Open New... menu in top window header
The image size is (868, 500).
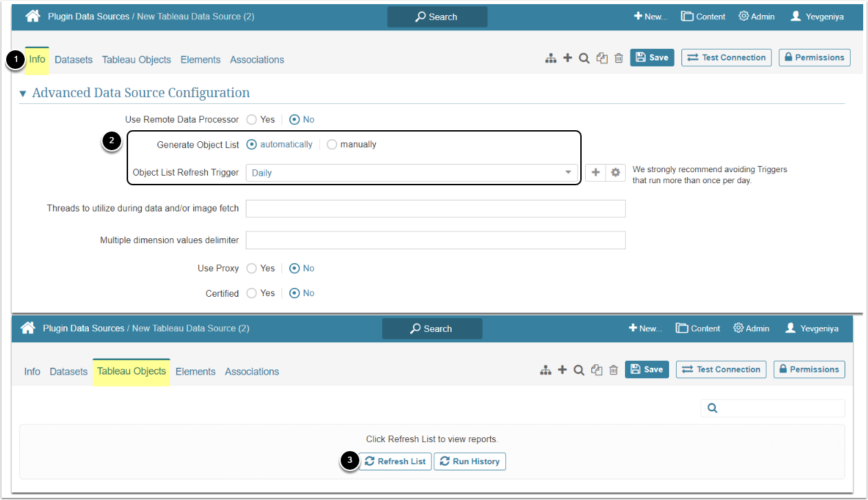pyautogui.click(x=650, y=17)
